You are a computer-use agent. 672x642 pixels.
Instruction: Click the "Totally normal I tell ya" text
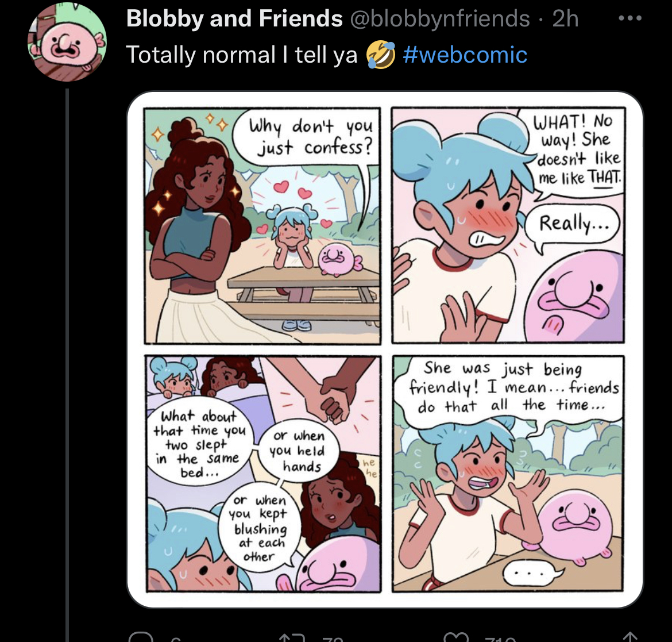242,55
